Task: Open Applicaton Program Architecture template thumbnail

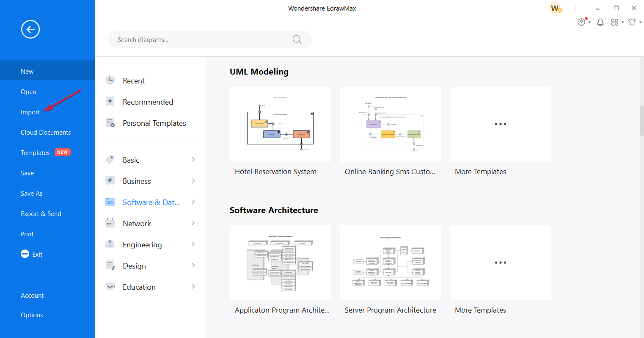Action: click(x=281, y=263)
